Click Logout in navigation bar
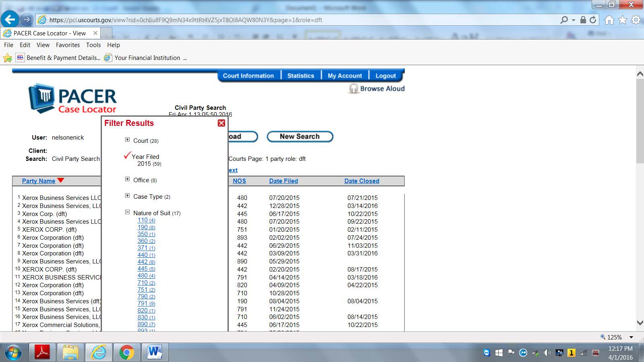Viewport: 644px width, 362px height. click(x=385, y=76)
